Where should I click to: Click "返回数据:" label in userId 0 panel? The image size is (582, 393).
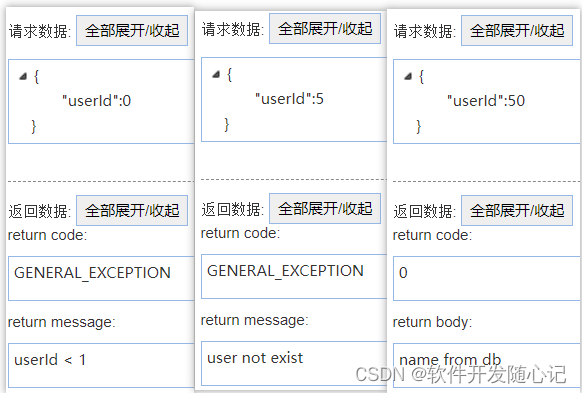[40, 211]
